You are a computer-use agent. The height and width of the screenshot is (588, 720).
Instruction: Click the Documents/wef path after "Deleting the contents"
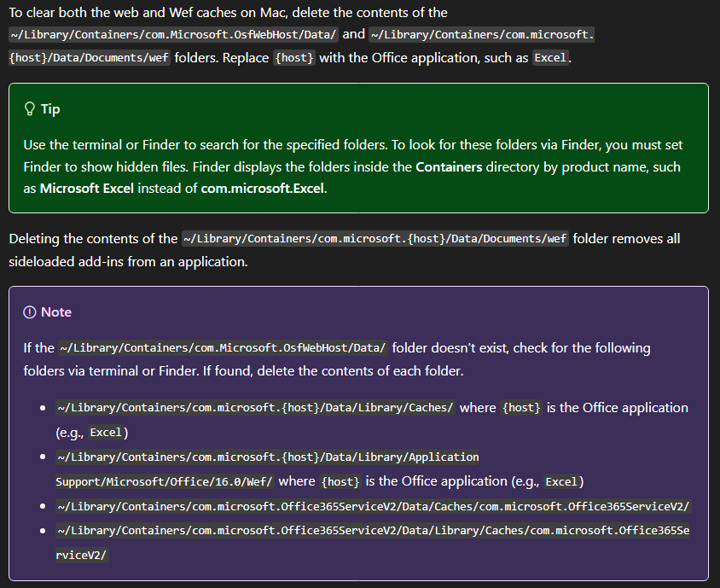[x=375, y=239]
